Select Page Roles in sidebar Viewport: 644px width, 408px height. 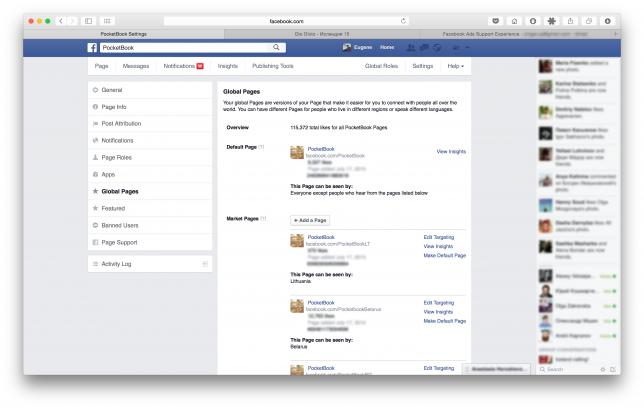click(150, 158)
